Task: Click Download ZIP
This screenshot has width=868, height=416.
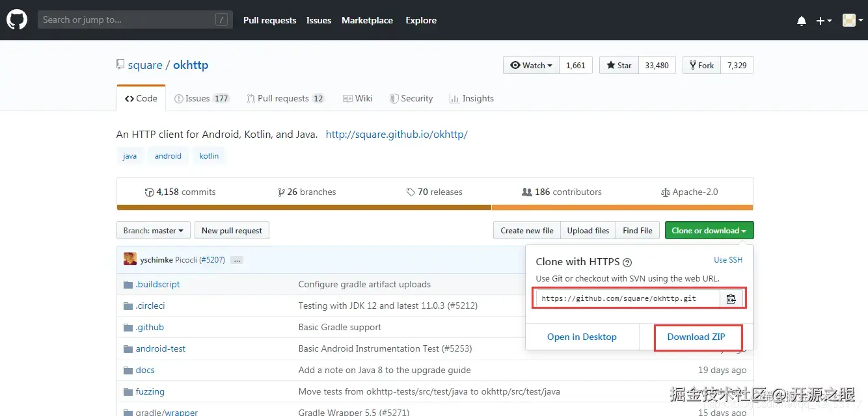Action: (696, 337)
